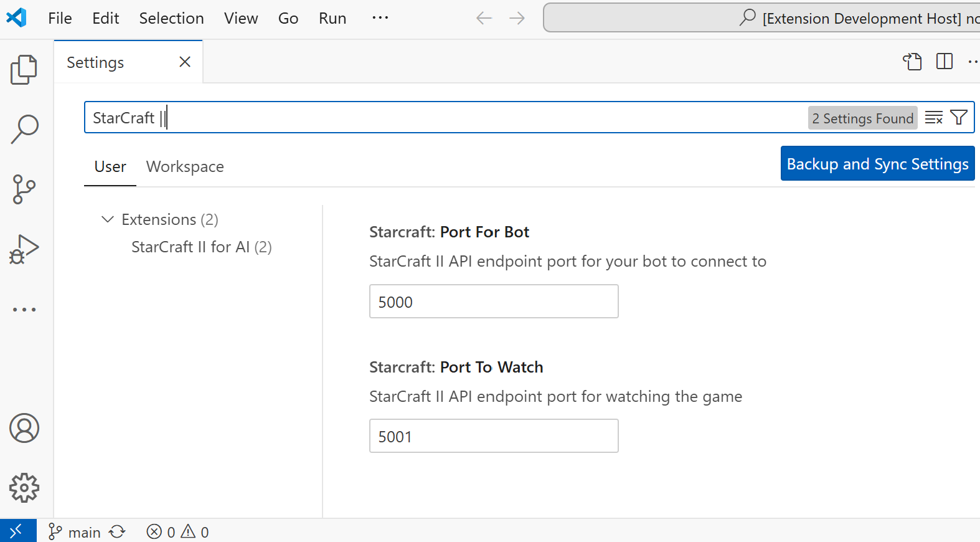Click the Starcraft: Port For Bot heading
The image size is (980, 542).
point(449,232)
